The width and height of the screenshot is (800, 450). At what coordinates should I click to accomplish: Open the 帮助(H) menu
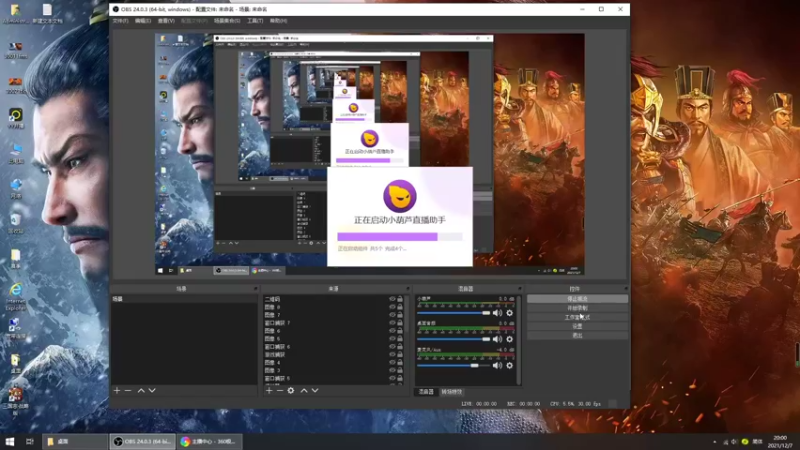tap(279, 21)
